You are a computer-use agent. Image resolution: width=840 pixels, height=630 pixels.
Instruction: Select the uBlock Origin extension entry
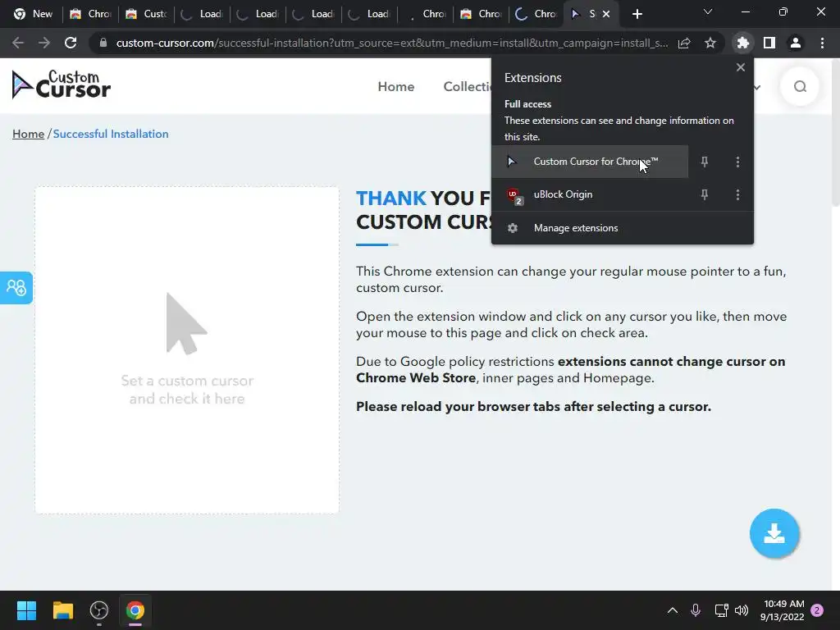pos(590,194)
